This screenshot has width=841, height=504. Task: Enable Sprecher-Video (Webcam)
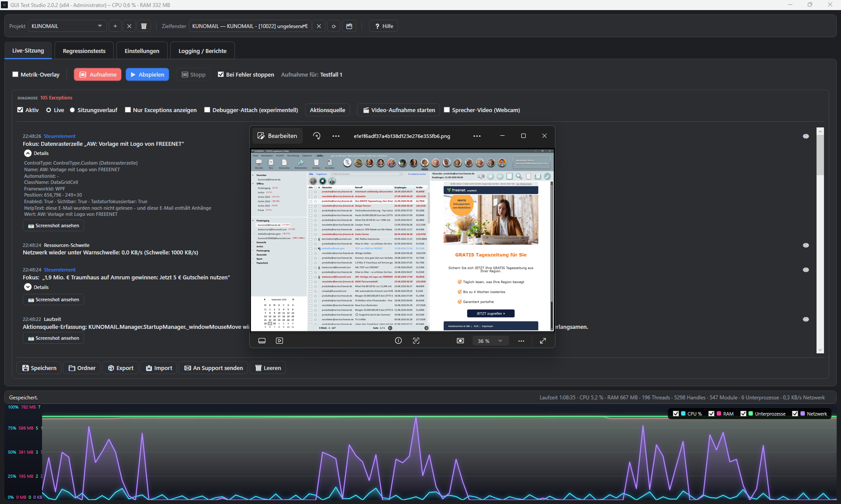pos(447,110)
